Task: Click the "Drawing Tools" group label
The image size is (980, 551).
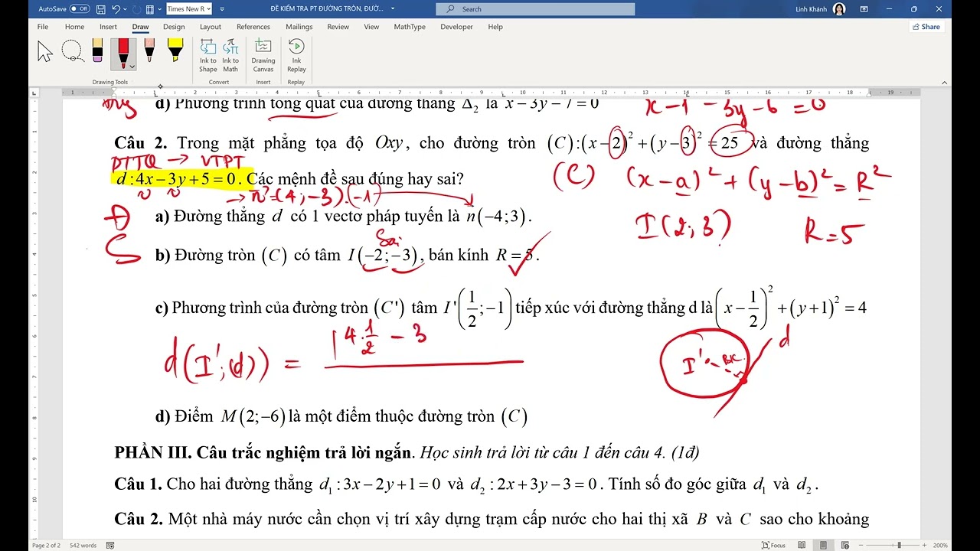Action: coord(110,82)
